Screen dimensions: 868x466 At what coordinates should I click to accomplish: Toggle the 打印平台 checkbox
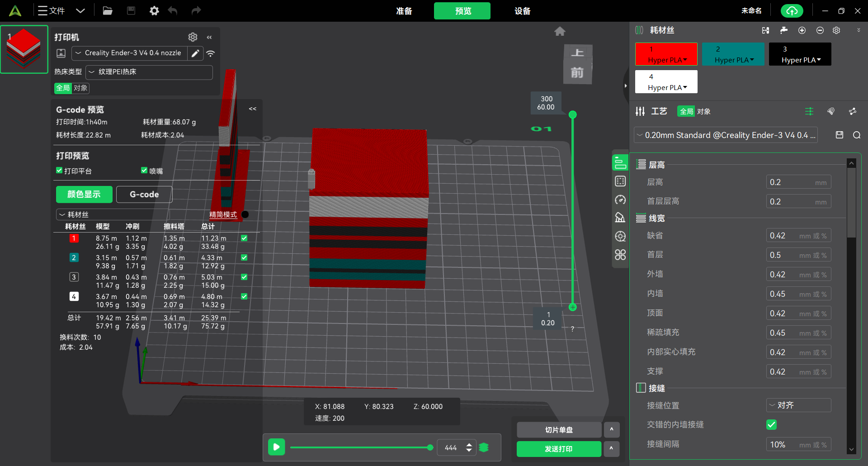[x=59, y=171]
